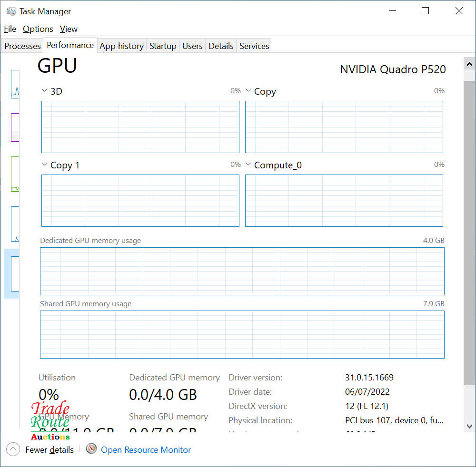Viewport: 476px width, 467px height.
Task: Select the purple Memory graph in sidebar
Action: [x=15, y=127]
